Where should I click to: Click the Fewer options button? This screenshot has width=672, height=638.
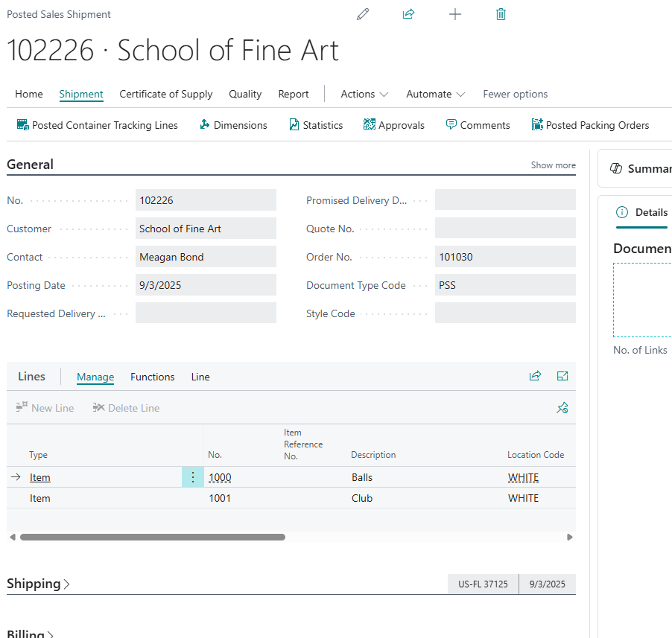[x=515, y=94]
